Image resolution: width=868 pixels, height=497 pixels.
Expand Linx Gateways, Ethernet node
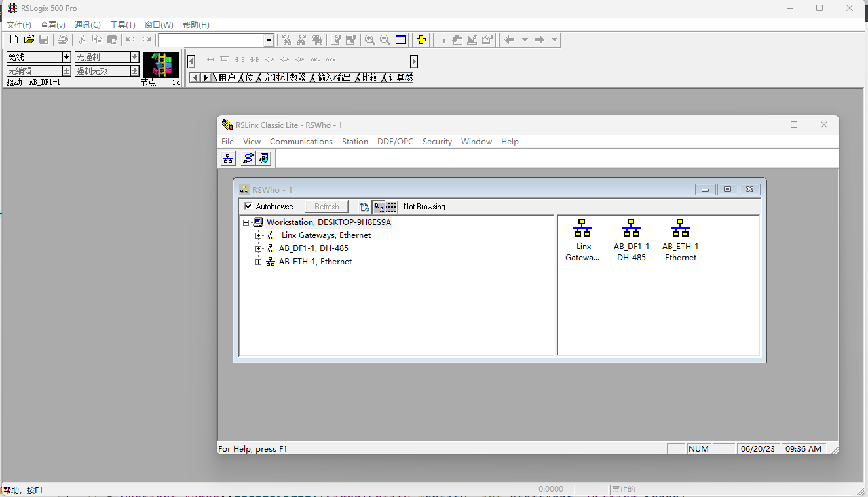(x=259, y=235)
